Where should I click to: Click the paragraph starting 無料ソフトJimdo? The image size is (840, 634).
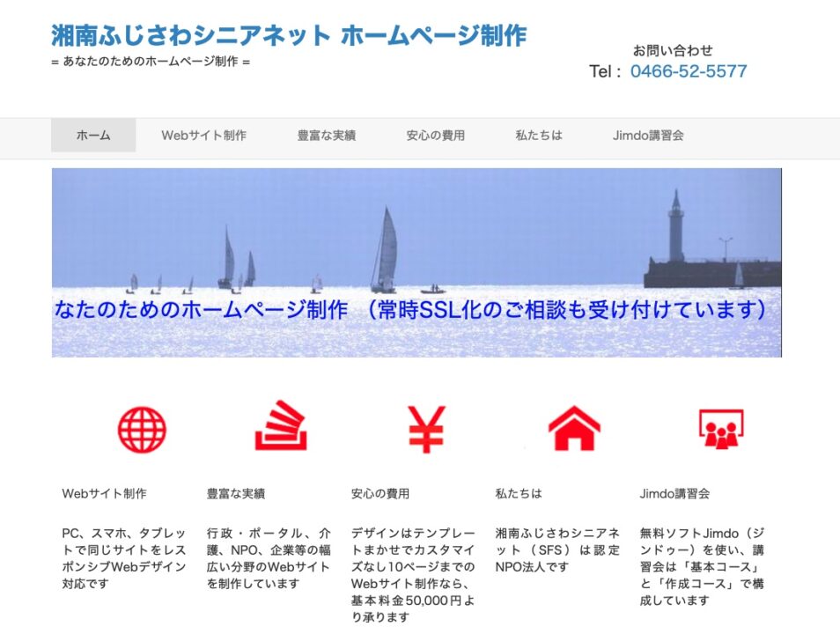(x=703, y=566)
